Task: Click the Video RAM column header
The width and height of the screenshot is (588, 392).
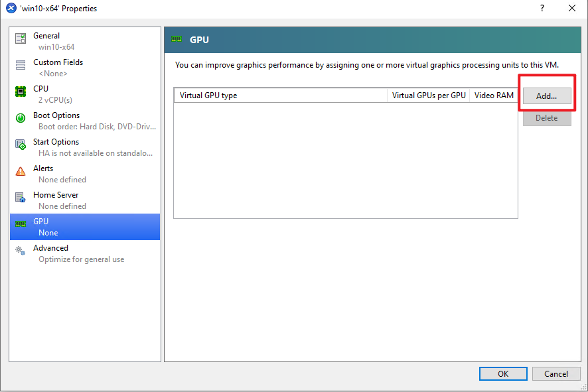Action: coord(494,96)
